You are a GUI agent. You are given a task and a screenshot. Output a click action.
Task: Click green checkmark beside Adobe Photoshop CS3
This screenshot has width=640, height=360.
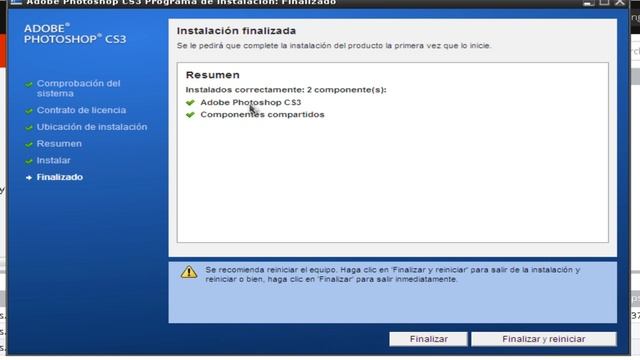coord(190,102)
